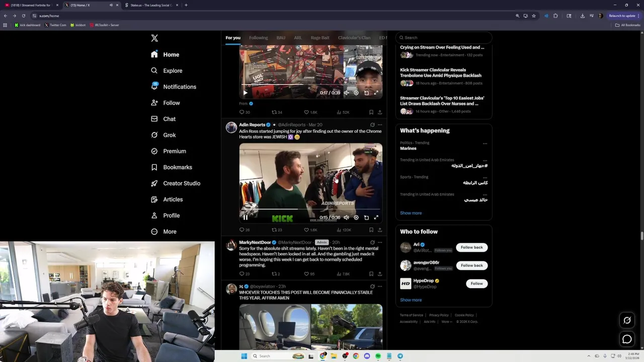Open Bookmarks in the sidebar

(x=171, y=167)
